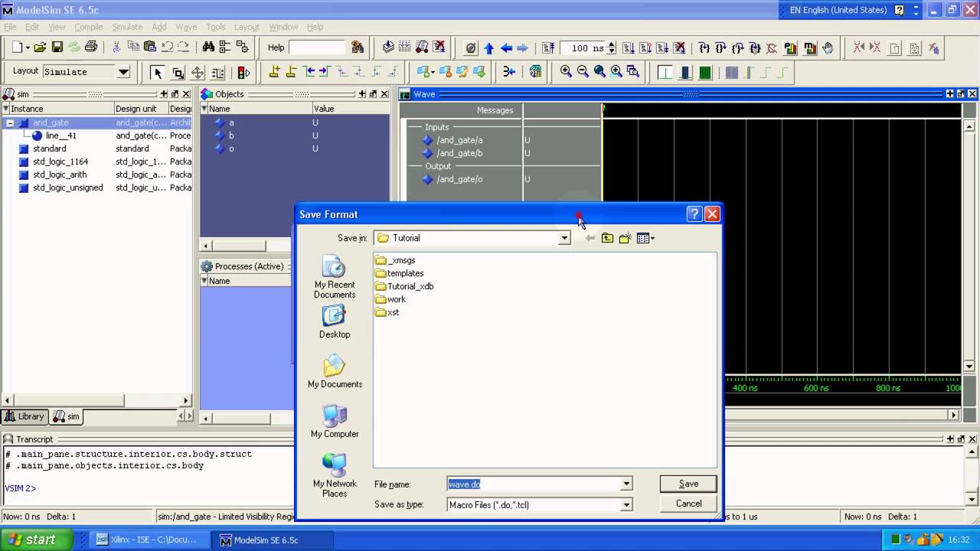Click the dialog help question-mark button

pos(694,214)
